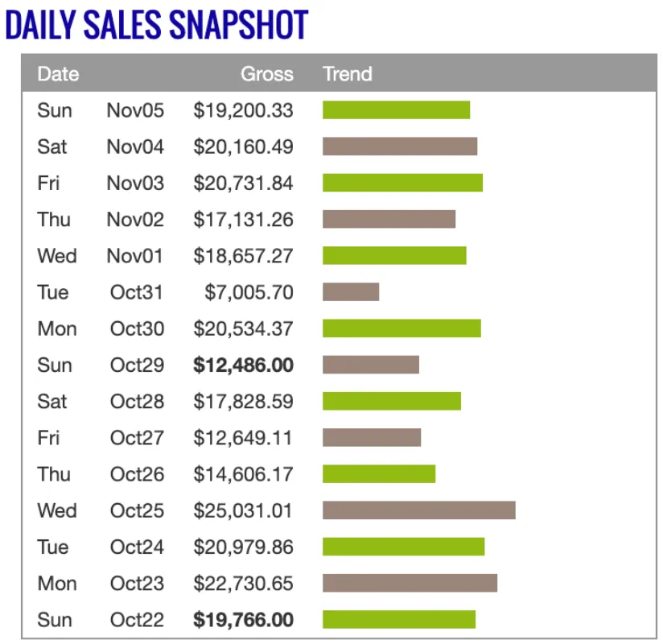
Task: Click the Daily Sales Snapshot title
Action: pos(157,24)
